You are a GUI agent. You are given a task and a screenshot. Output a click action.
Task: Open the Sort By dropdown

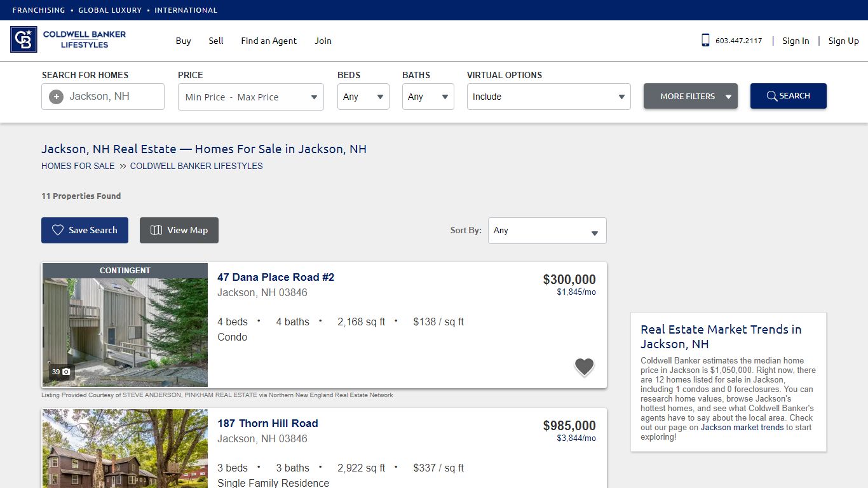pos(547,231)
